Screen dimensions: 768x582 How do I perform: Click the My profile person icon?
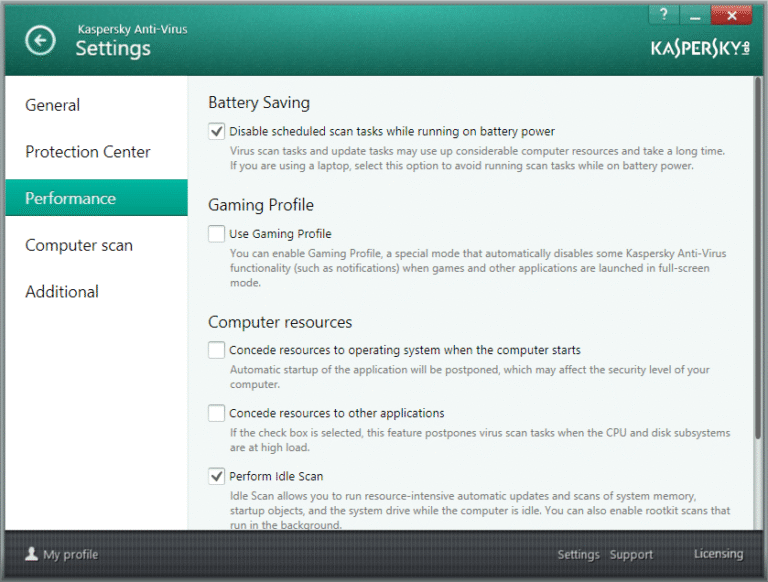point(31,554)
